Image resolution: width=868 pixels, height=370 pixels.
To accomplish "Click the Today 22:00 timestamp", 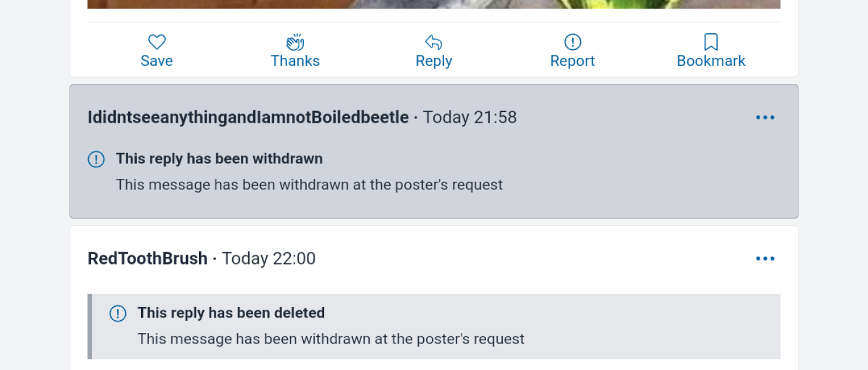I will click(x=269, y=258).
